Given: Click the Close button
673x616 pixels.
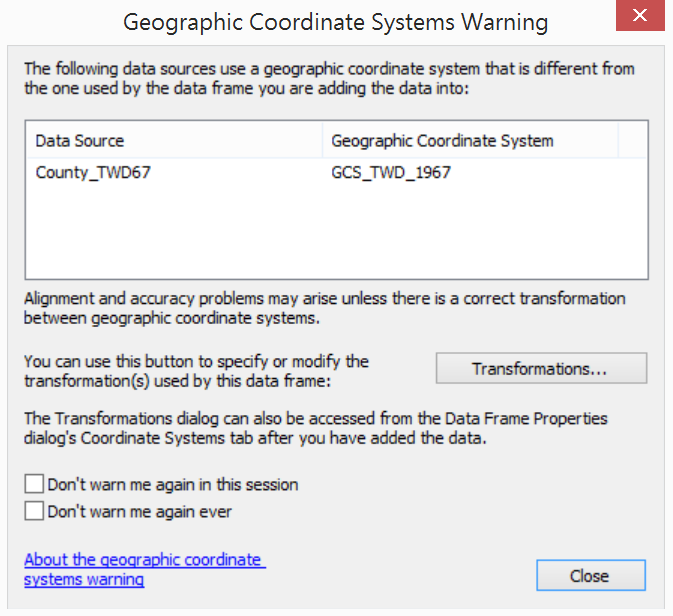Looking at the screenshot, I should click(591, 575).
